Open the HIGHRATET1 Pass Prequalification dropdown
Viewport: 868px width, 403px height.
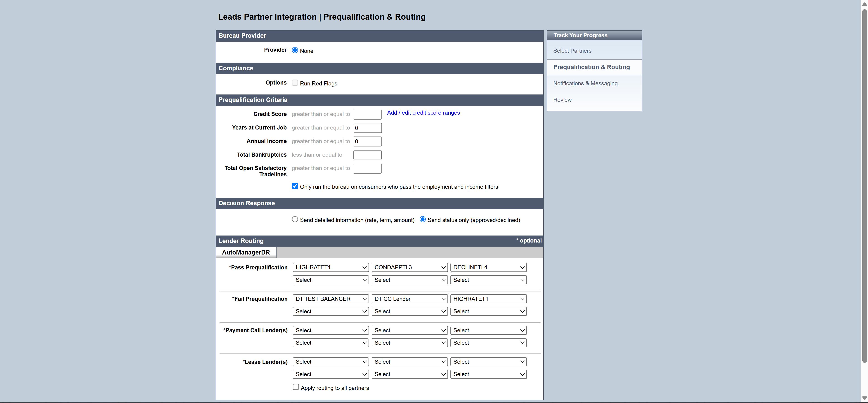(331, 267)
